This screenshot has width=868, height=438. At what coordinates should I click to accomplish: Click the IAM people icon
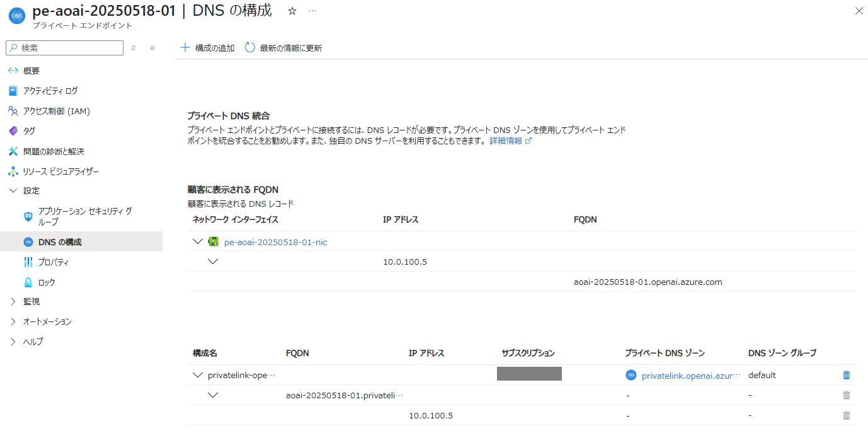point(13,111)
